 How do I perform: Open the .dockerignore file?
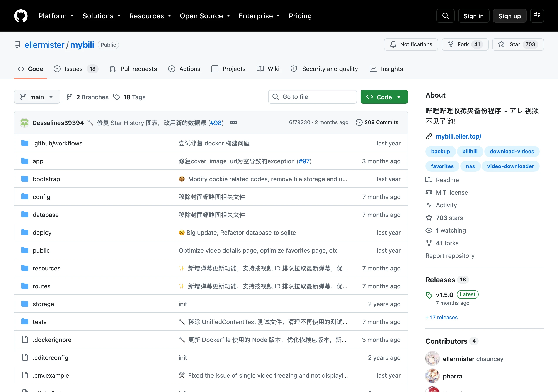click(52, 340)
